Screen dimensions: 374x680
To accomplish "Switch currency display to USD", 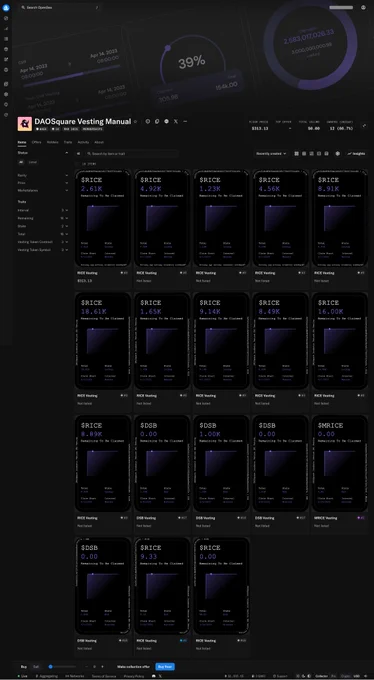I will click(x=356, y=676).
